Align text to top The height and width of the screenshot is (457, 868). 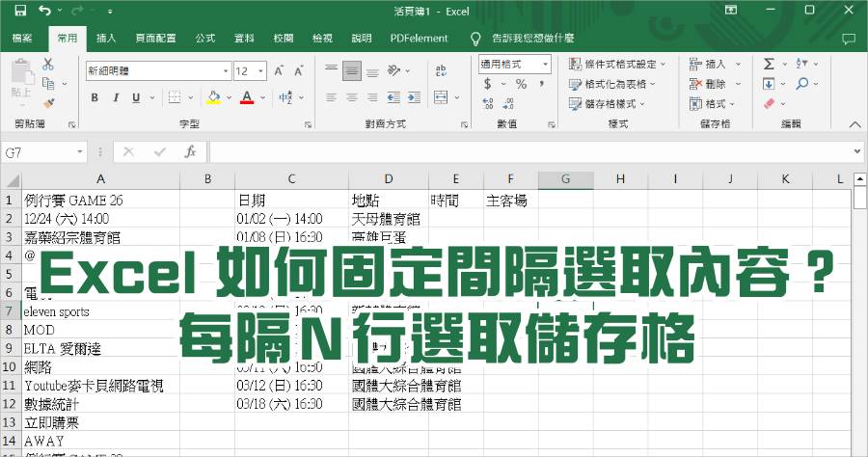pos(331,70)
